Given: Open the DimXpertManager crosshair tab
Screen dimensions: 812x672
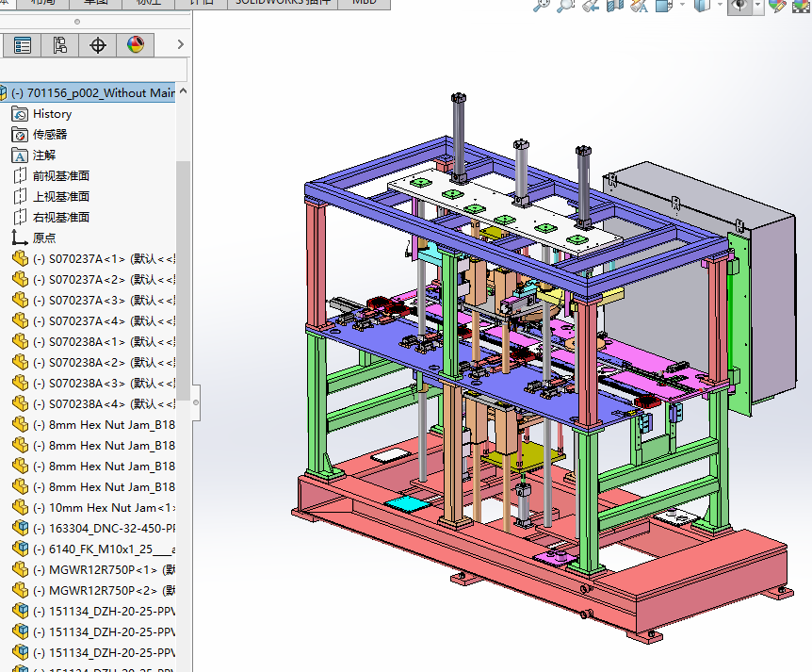Looking at the screenshot, I should [x=98, y=44].
